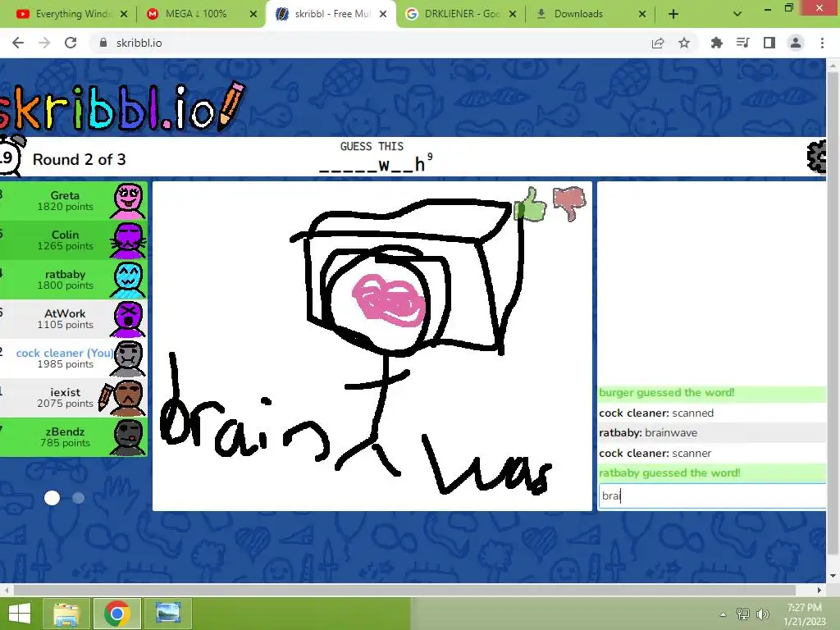Select the second page dot
The height and width of the screenshot is (630, 840).
pyautogui.click(x=78, y=498)
